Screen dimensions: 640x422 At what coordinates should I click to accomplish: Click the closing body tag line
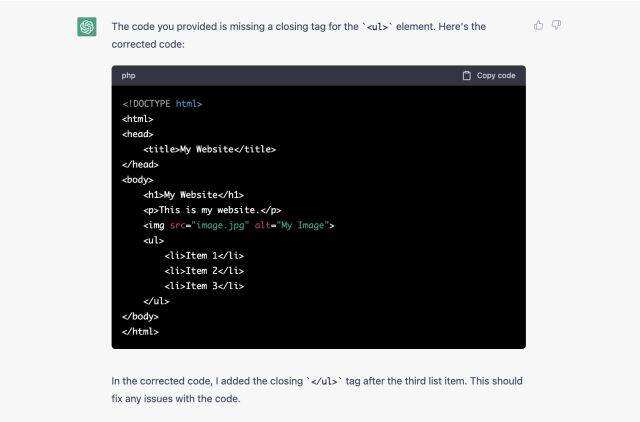pyautogui.click(x=140, y=315)
